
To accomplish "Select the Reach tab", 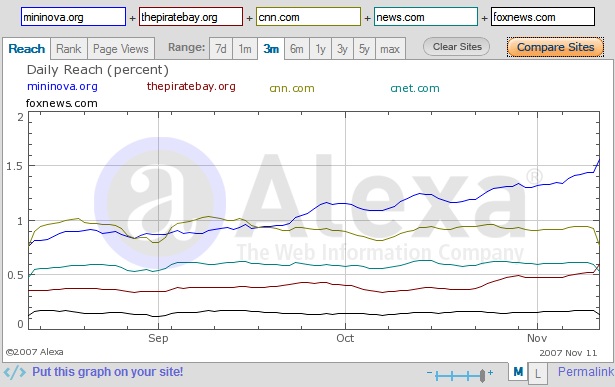I will [27, 49].
